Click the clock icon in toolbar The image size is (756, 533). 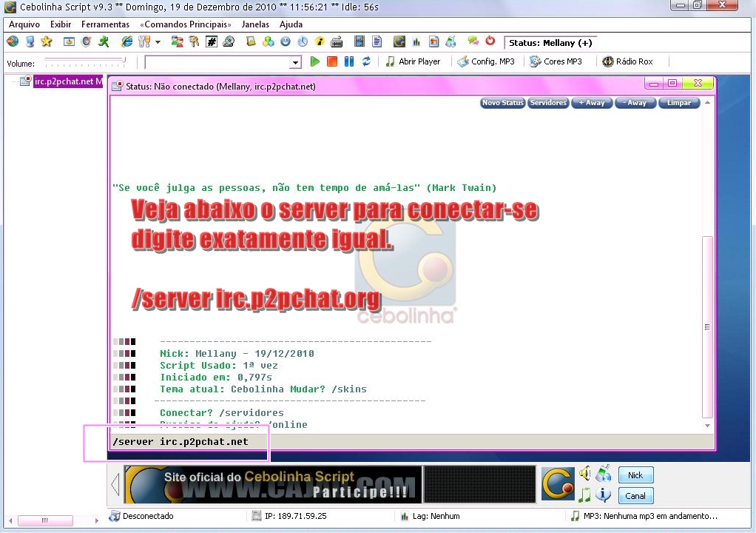tap(303, 42)
